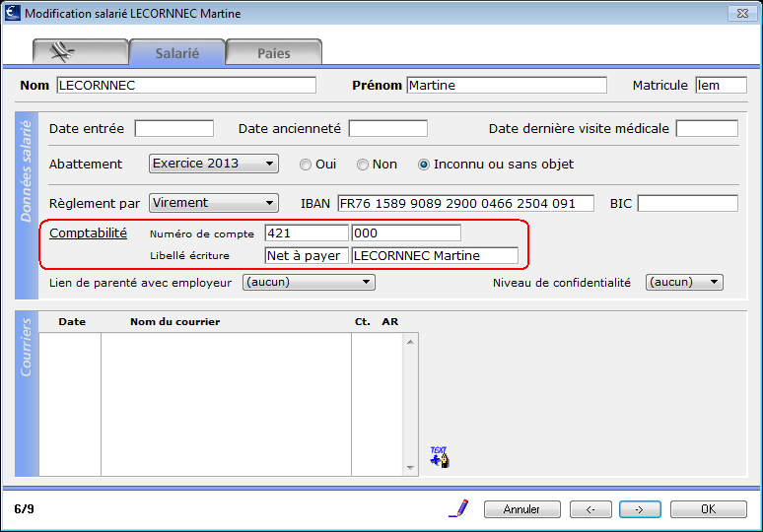Screen dimensions: 763x532
Task: Click the add text courrier icon
Action: coord(440,456)
